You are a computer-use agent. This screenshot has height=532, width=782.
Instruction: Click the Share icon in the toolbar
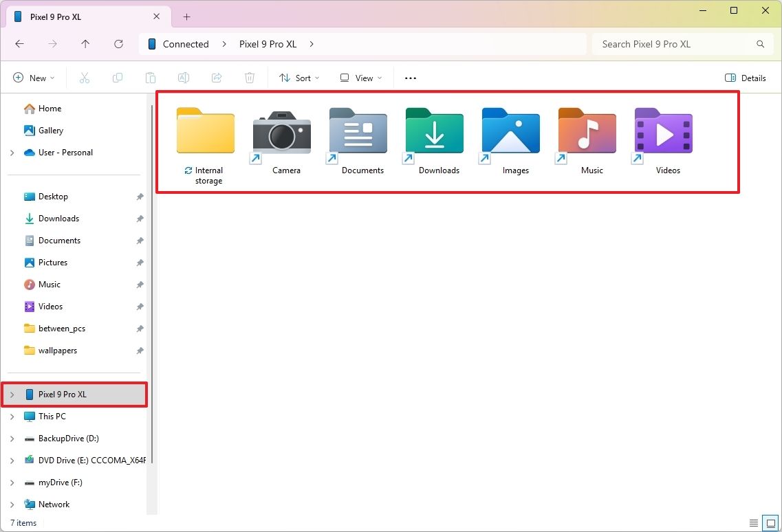216,78
